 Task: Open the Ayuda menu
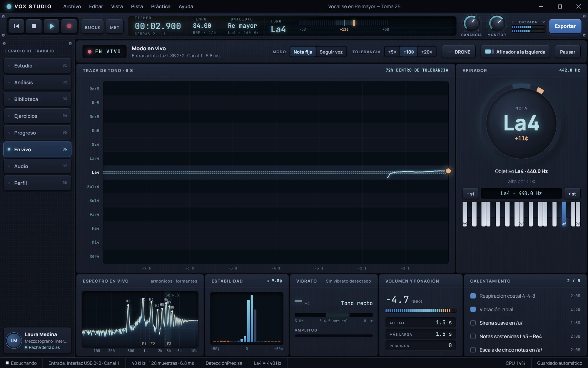(186, 6)
